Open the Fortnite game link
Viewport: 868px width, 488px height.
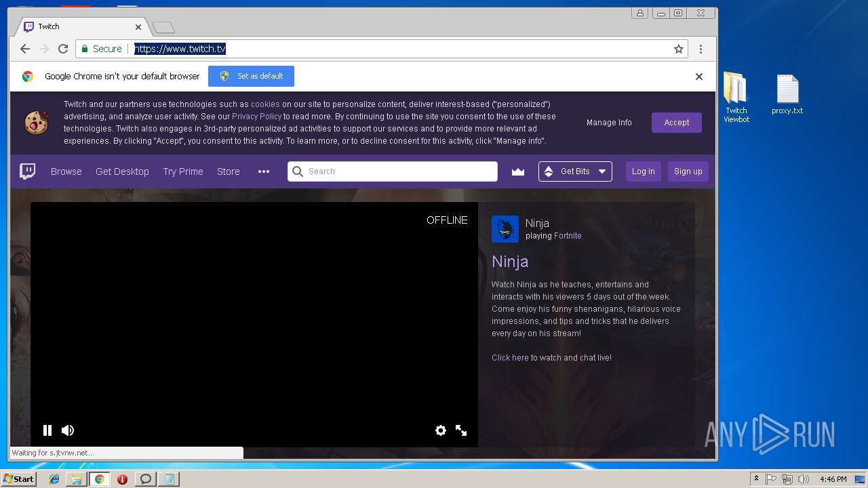[568, 236]
